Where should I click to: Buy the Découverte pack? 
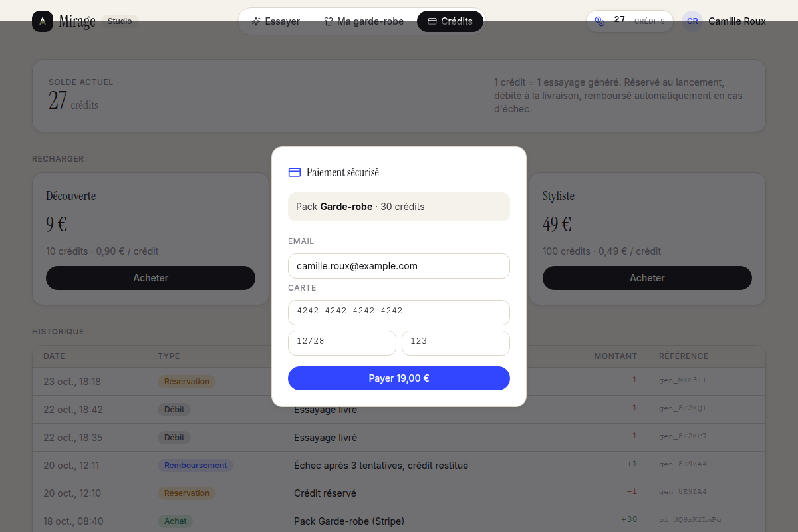click(x=150, y=278)
